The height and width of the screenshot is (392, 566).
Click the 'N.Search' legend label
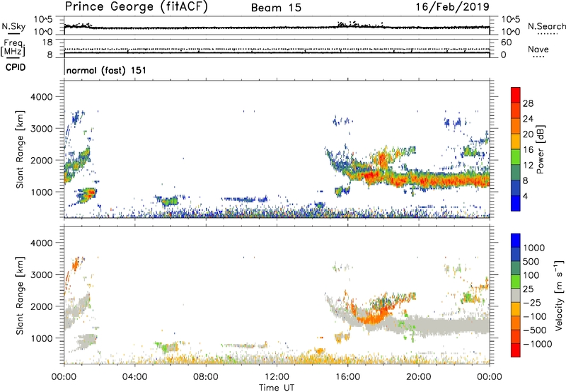[547, 26]
